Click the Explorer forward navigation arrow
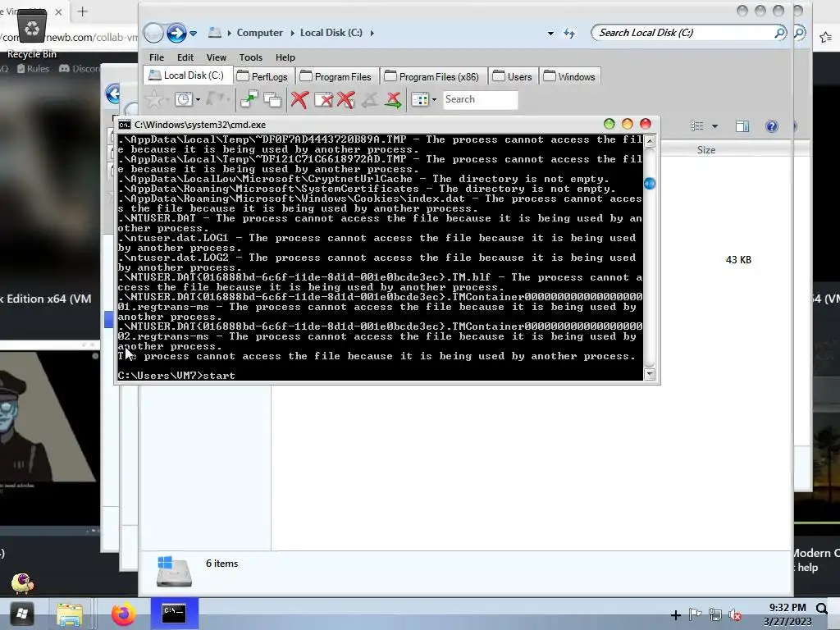This screenshot has width=840, height=630. coord(176,33)
